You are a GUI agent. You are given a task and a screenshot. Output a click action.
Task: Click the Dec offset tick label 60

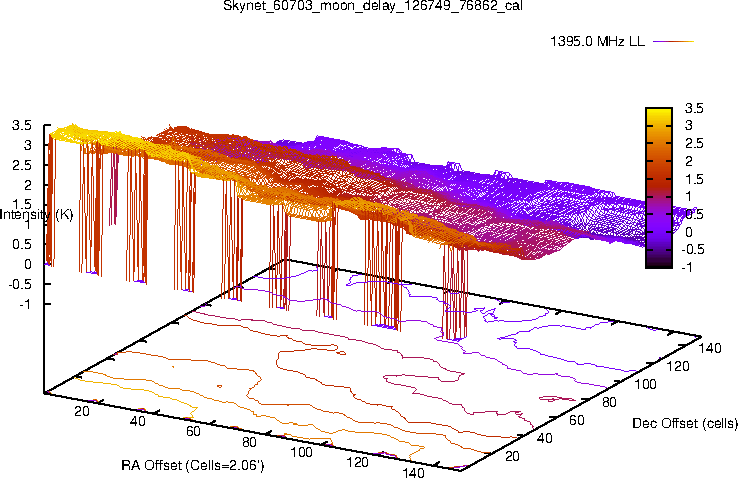pos(577,420)
